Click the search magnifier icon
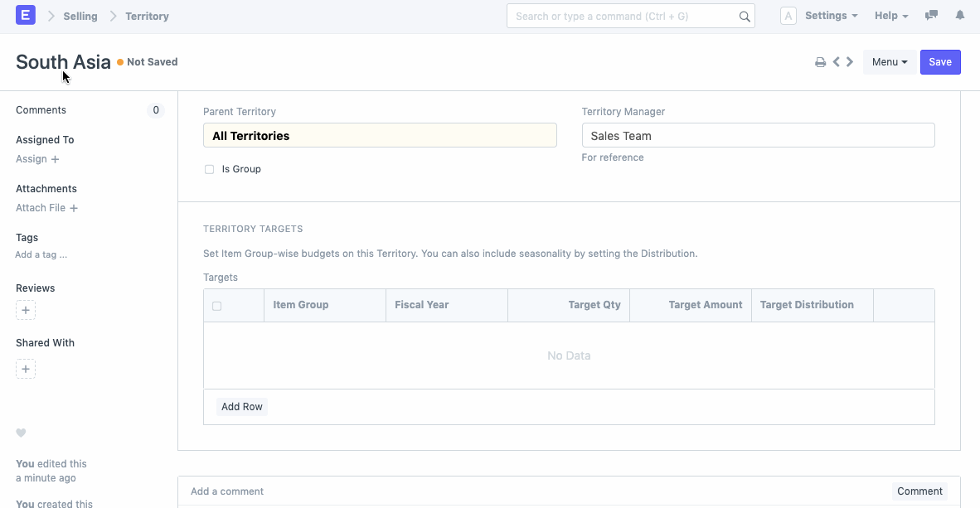 pos(744,16)
